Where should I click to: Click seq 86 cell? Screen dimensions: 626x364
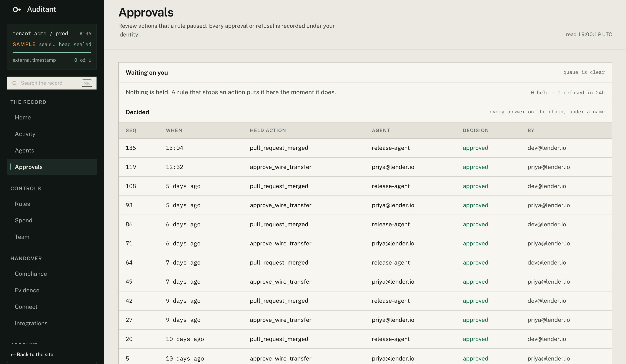click(x=129, y=224)
